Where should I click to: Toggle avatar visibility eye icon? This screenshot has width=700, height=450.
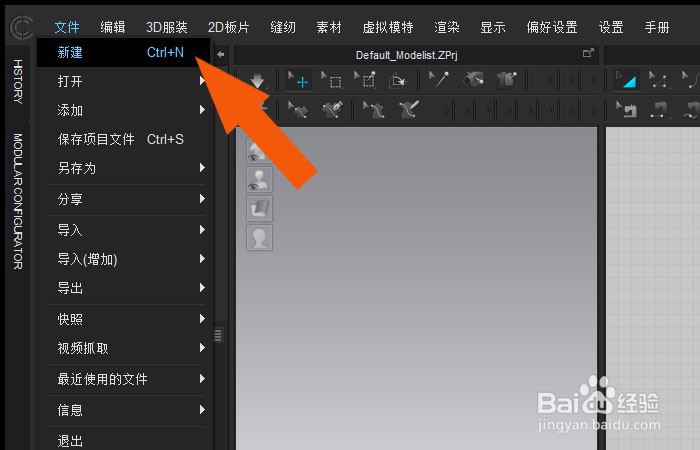[x=259, y=179]
